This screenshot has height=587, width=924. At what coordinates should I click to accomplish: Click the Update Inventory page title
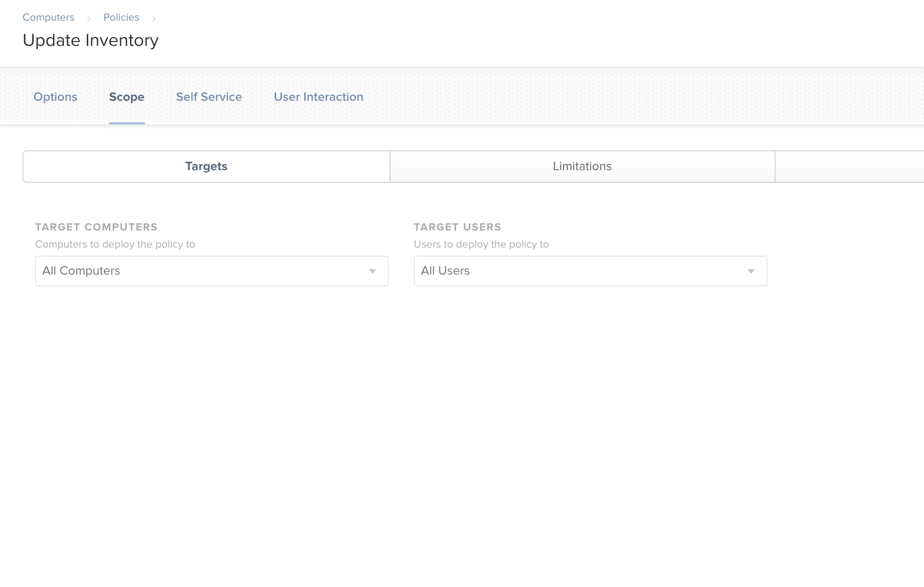coord(91,41)
